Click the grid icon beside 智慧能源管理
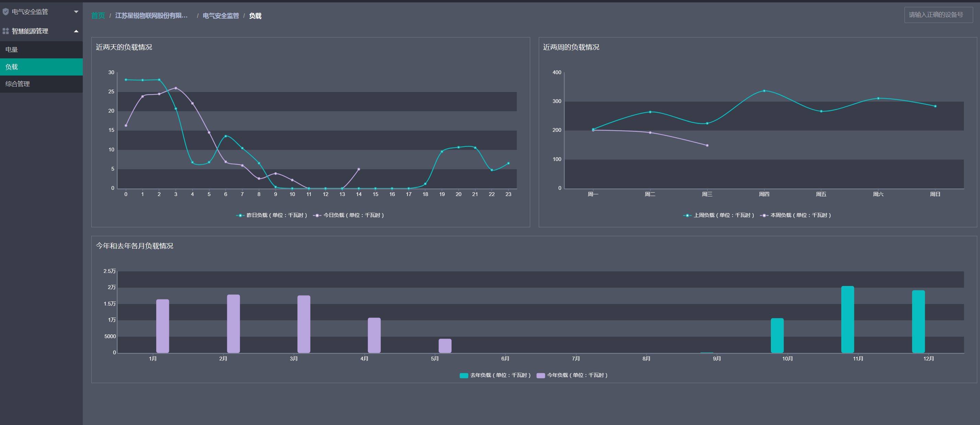The height and width of the screenshot is (425, 980). click(5, 31)
